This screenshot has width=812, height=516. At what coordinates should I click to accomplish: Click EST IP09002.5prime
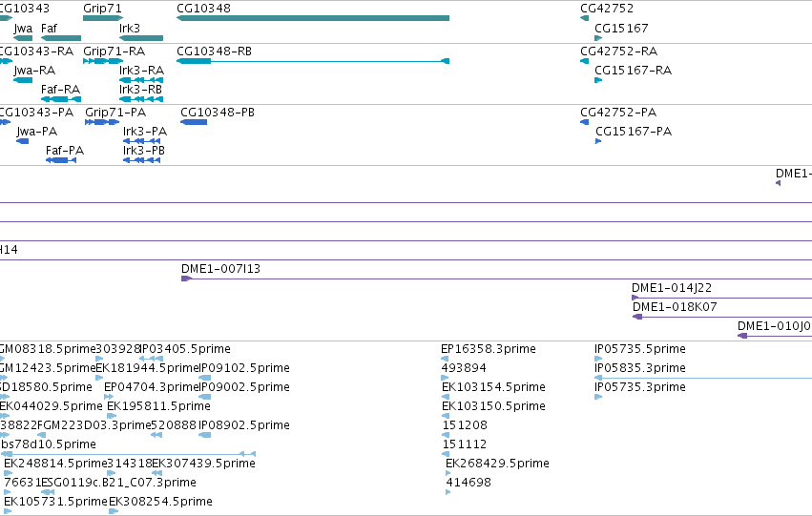(x=244, y=387)
